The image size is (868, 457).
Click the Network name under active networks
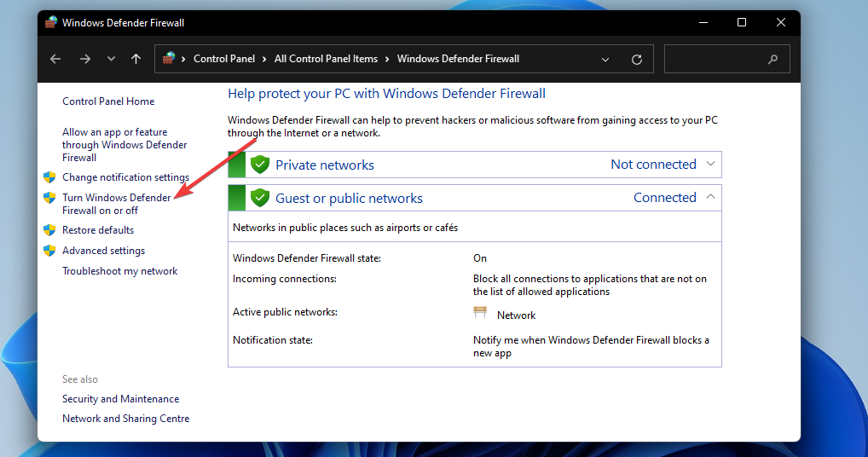[x=517, y=315]
